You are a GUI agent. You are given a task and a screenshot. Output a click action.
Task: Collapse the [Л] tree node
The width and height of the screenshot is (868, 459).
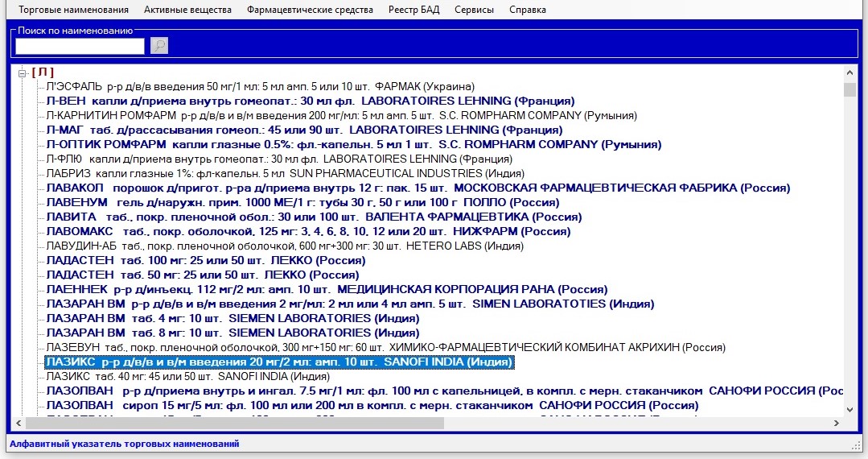click(x=23, y=72)
